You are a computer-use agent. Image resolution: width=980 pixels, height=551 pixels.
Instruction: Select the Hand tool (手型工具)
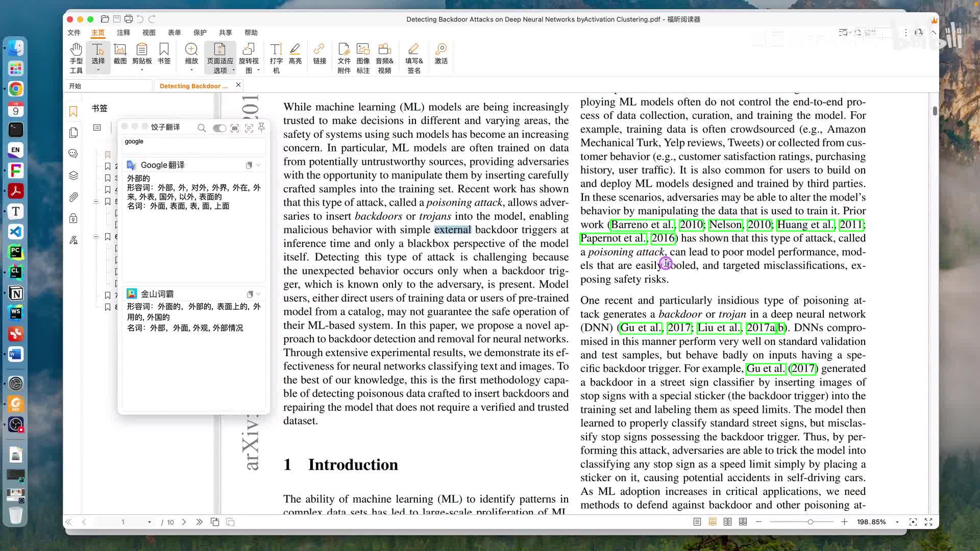tap(76, 58)
